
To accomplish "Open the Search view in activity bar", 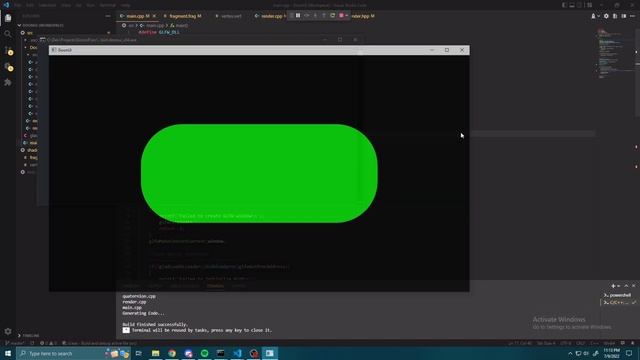I will [8, 34].
